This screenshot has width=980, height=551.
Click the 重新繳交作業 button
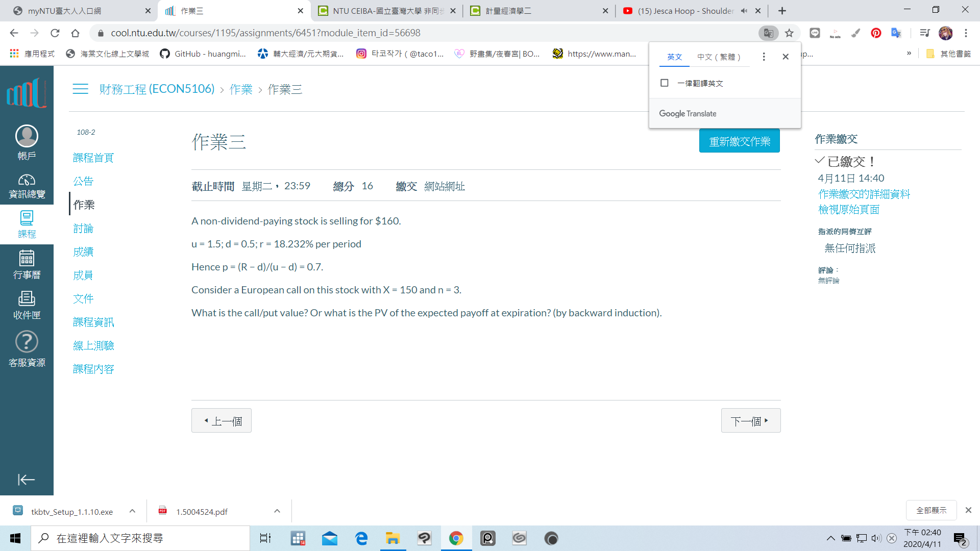click(739, 141)
